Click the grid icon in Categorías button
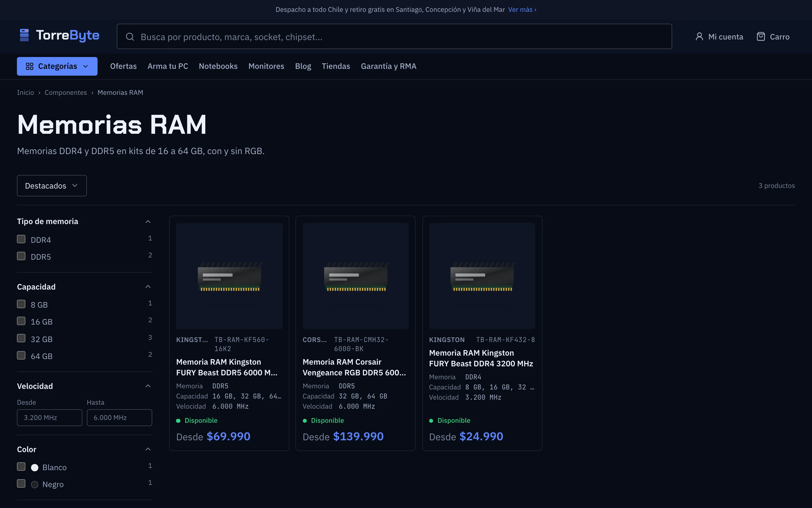 (x=30, y=66)
